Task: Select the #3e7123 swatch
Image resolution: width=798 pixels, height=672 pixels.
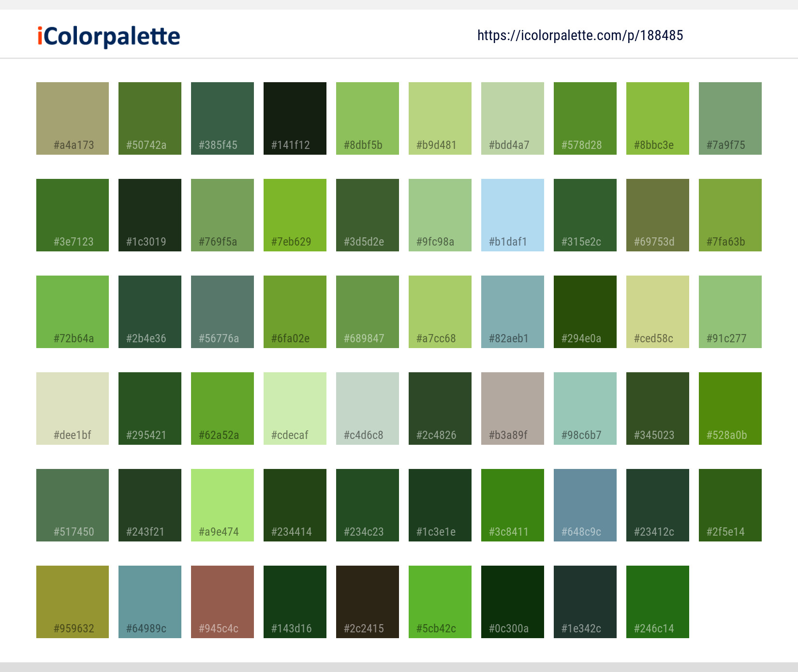Action: 73,215
